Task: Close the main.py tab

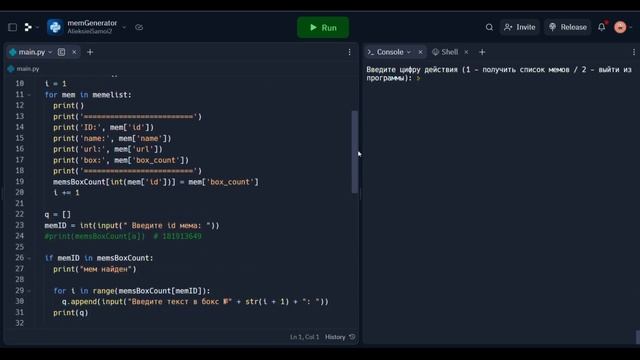Action: click(74, 52)
